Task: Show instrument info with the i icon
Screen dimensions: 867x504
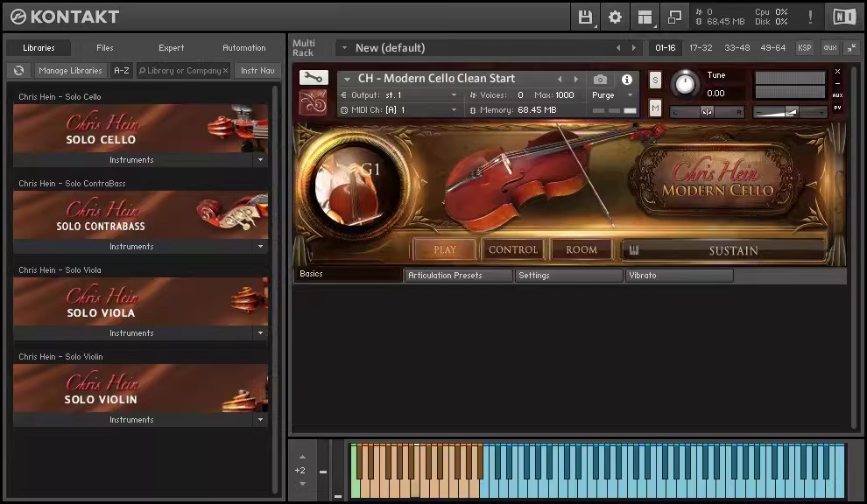Action: pyautogui.click(x=627, y=80)
